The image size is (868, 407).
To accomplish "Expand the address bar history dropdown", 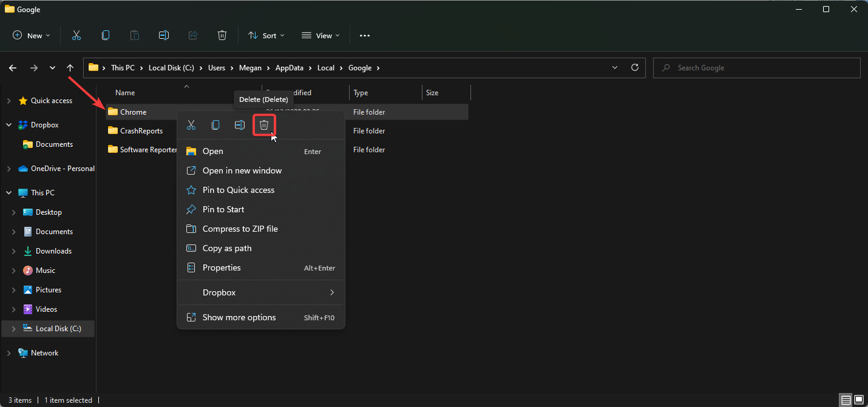I will [x=615, y=67].
